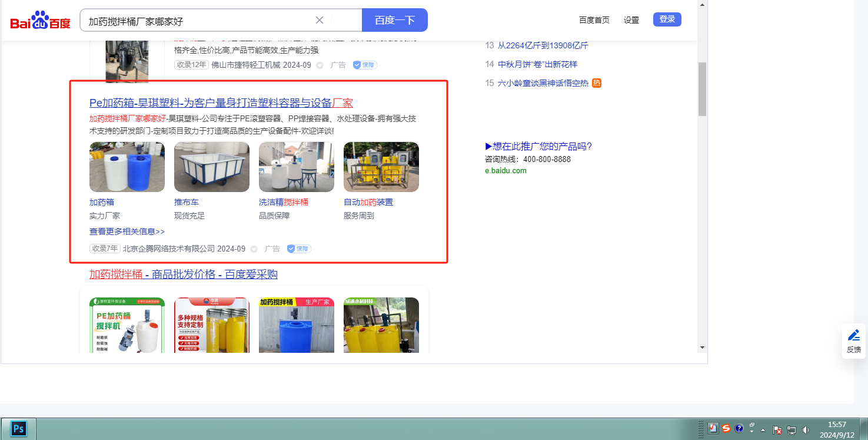Open the 自动加药装置 yellow equipment thumbnail
The width and height of the screenshot is (868, 440).
(381, 167)
